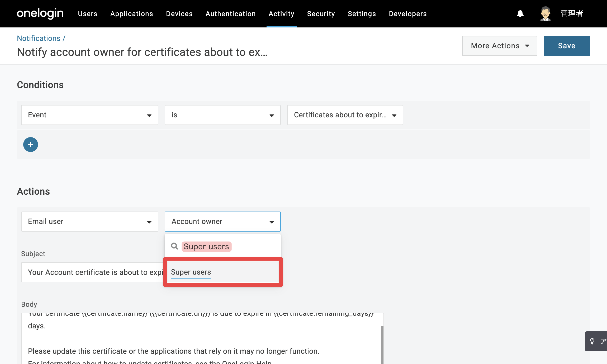This screenshot has width=607, height=364.
Task: Open the Certificates about to expire dropdown
Action: [345, 115]
